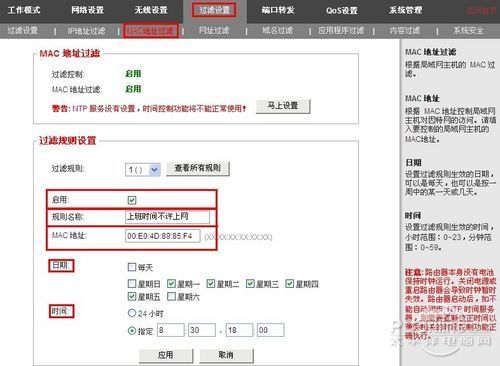Check the 每天 checkbox

pyautogui.click(x=132, y=267)
